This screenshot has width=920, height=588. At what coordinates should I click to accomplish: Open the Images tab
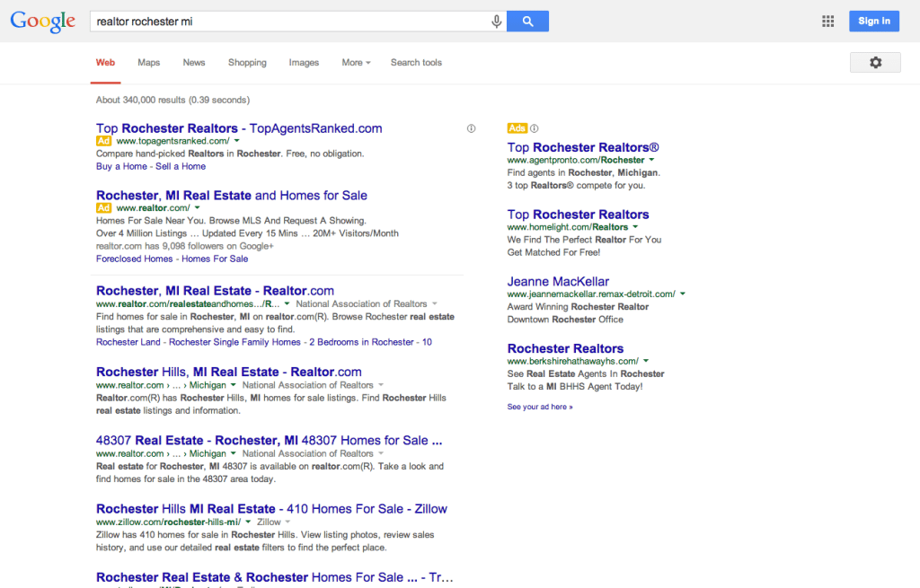(304, 63)
